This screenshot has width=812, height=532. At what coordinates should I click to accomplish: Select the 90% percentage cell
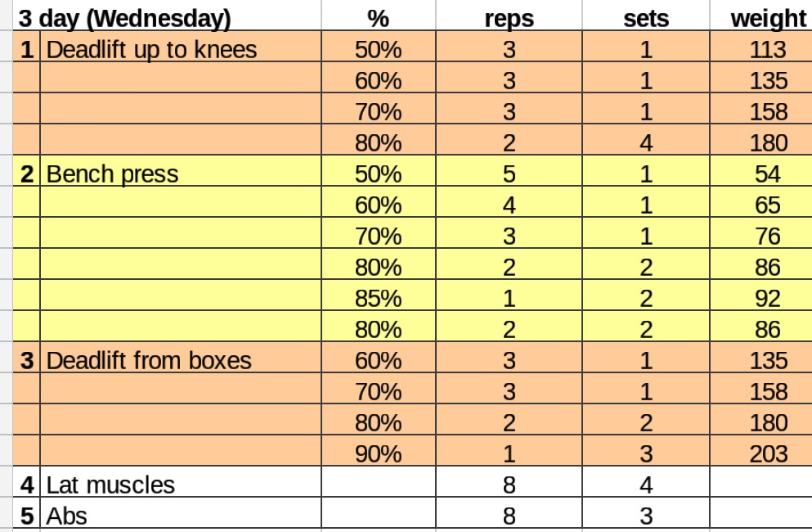378,454
